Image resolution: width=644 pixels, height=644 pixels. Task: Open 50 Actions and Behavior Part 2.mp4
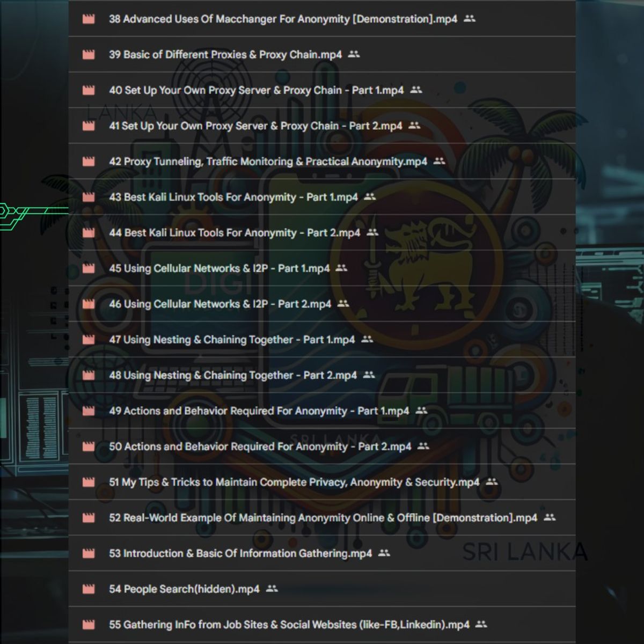pyautogui.click(x=260, y=447)
